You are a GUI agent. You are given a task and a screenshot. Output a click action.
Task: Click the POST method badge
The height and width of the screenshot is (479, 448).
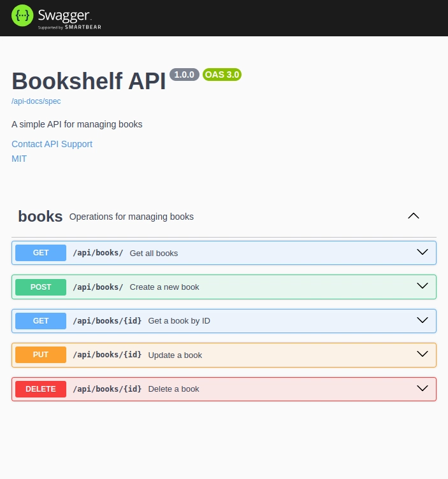(41, 287)
